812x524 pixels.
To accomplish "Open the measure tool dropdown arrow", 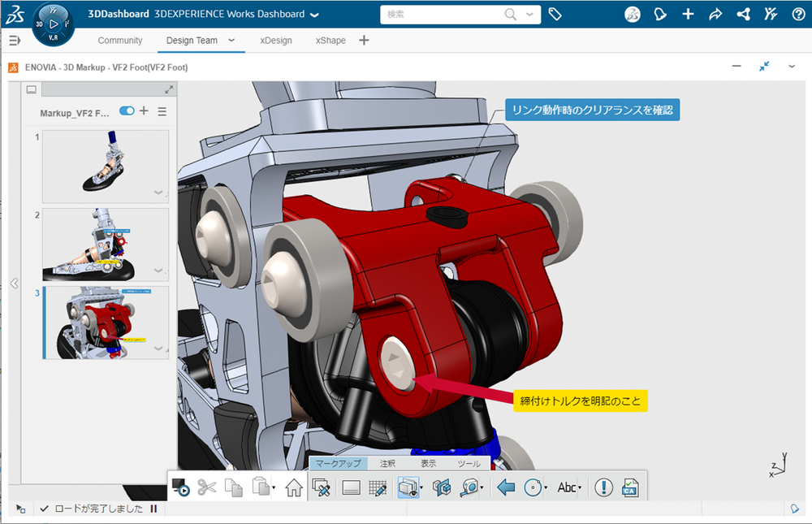I will click(482, 487).
